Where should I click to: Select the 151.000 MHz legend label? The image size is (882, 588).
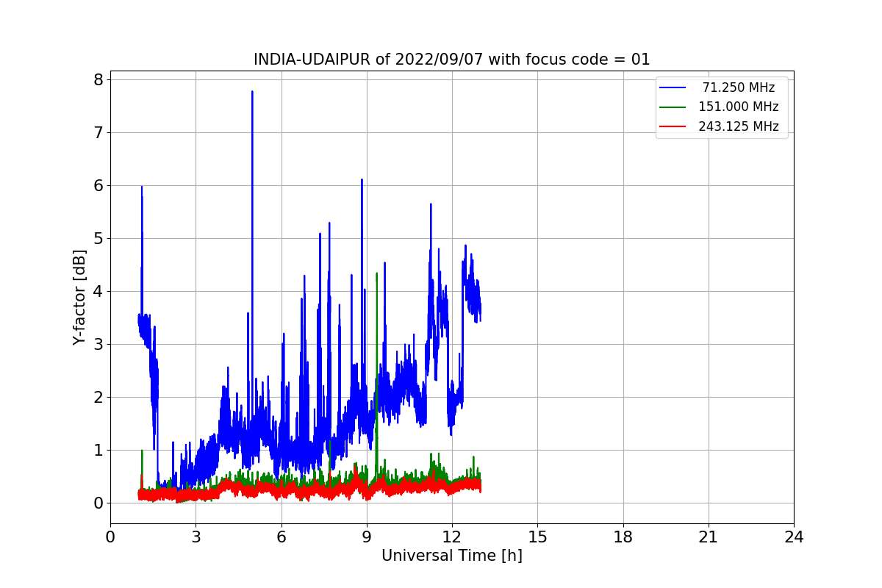(x=739, y=107)
